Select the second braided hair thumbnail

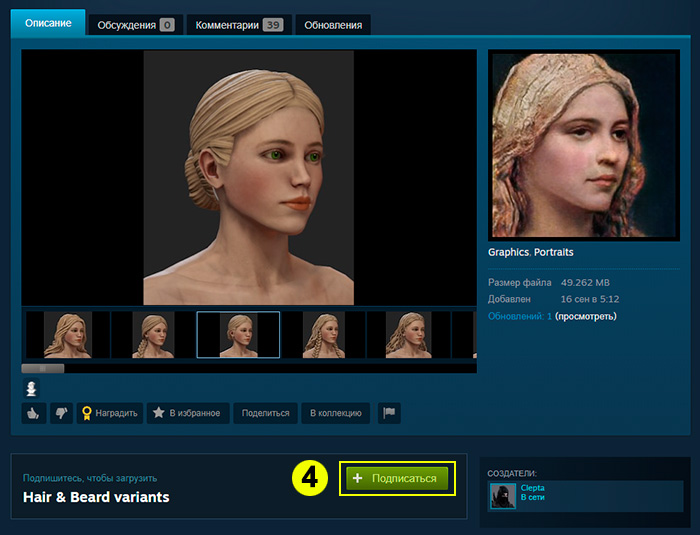click(x=153, y=335)
